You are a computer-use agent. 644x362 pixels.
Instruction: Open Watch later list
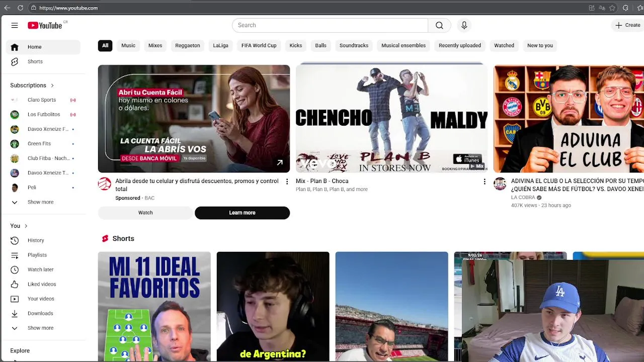(43, 269)
